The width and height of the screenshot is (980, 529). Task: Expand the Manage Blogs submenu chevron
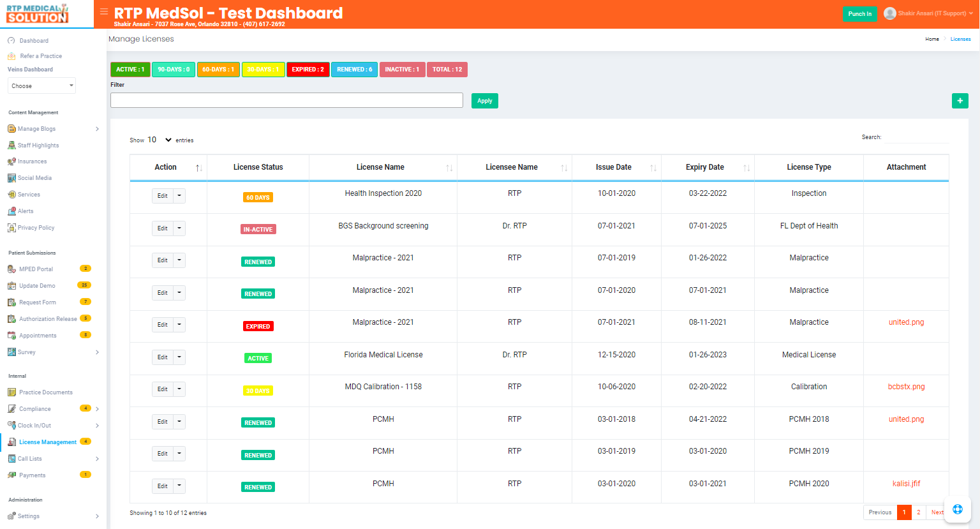97,129
